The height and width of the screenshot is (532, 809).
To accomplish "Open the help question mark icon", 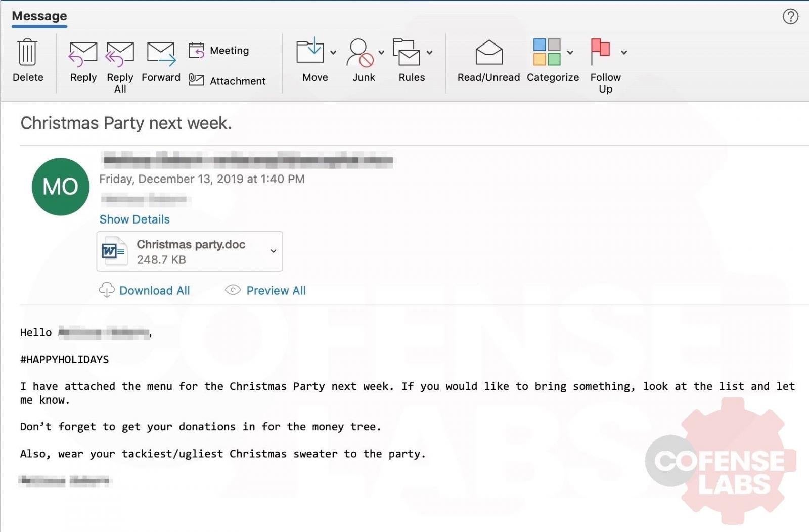I will click(790, 17).
